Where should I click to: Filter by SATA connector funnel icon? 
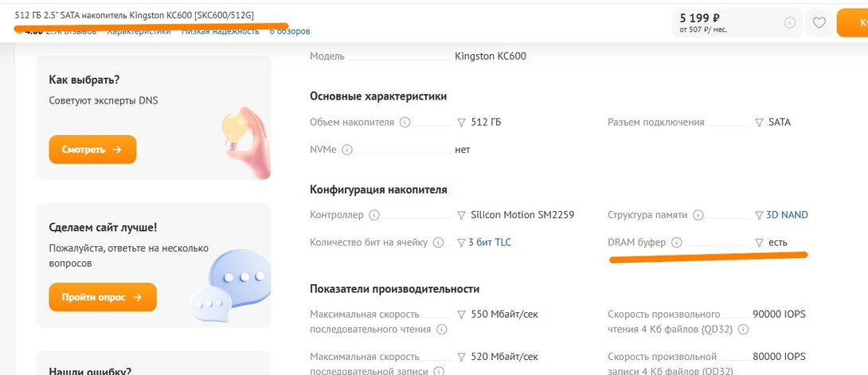click(759, 123)
